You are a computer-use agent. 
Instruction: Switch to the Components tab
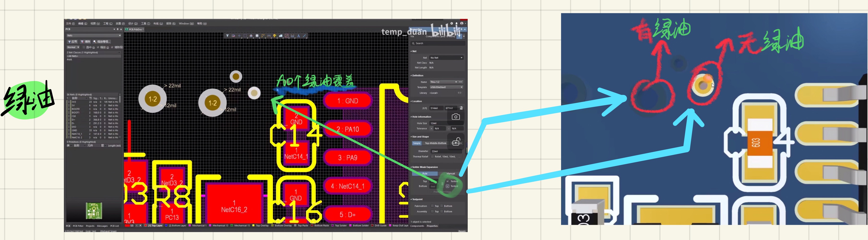[417, 226]
